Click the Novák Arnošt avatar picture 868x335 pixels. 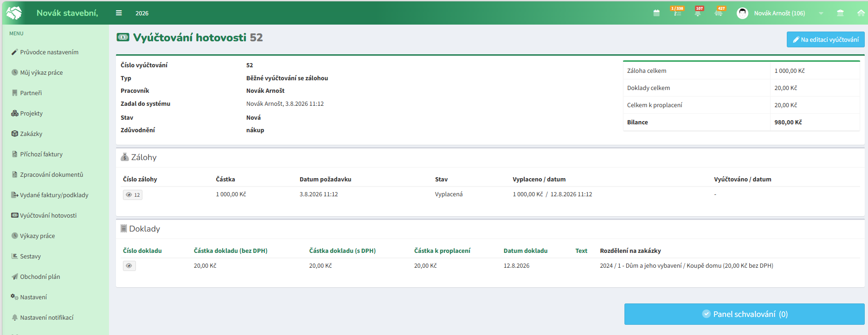(742, 13)
